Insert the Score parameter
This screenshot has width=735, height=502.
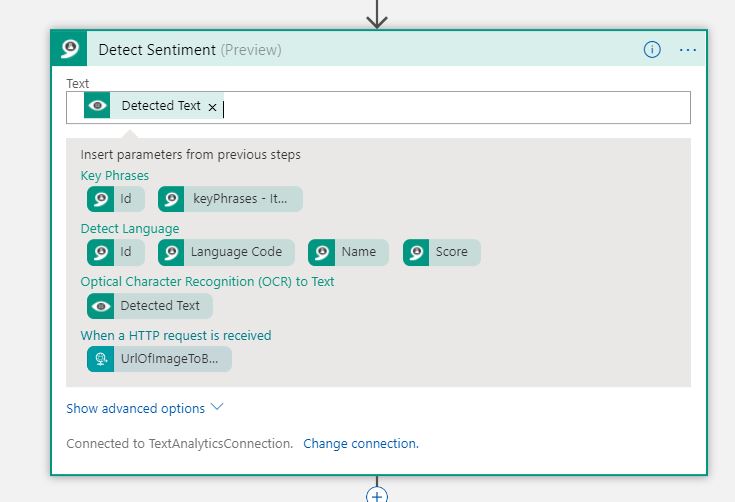point(442,252)
